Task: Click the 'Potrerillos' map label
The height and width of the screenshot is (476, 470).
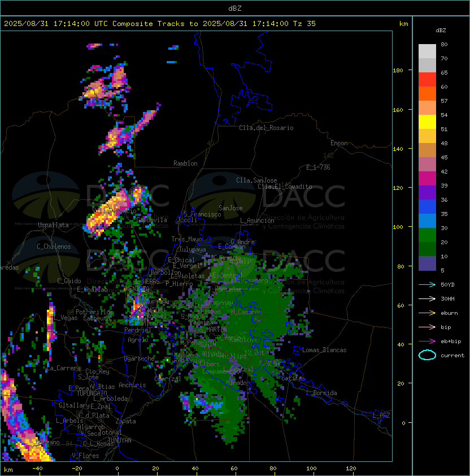Action: [x=94, y=312]
